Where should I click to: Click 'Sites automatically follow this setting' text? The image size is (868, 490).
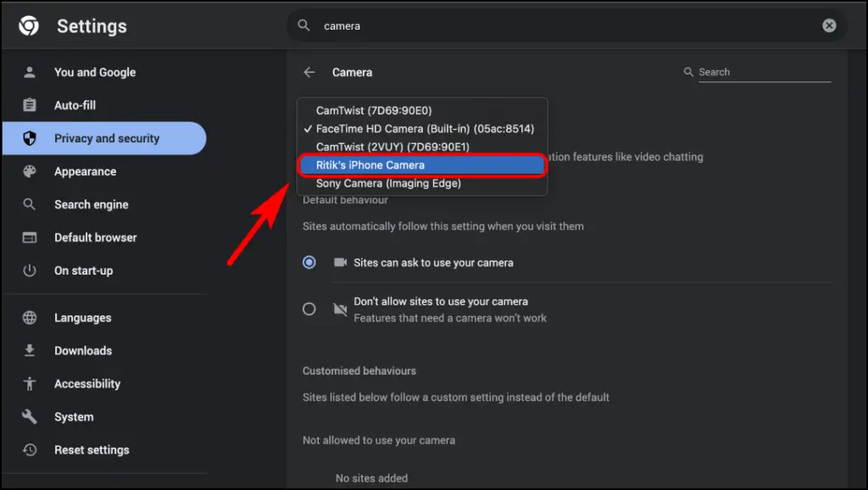point(442,226)
